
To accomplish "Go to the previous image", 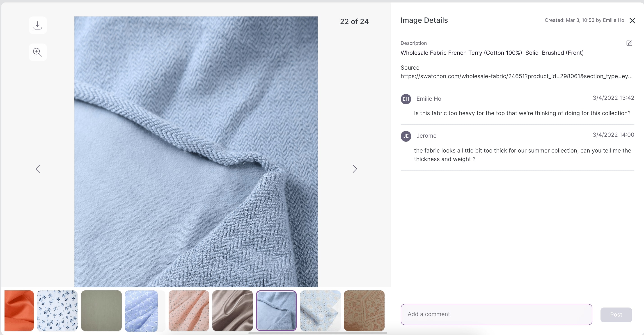I will coord(38,169).
